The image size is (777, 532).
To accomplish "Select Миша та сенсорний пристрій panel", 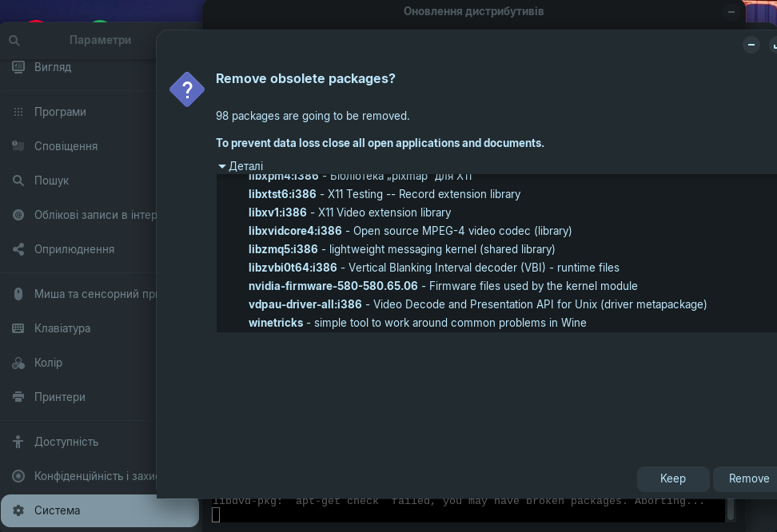I will 94,294.
